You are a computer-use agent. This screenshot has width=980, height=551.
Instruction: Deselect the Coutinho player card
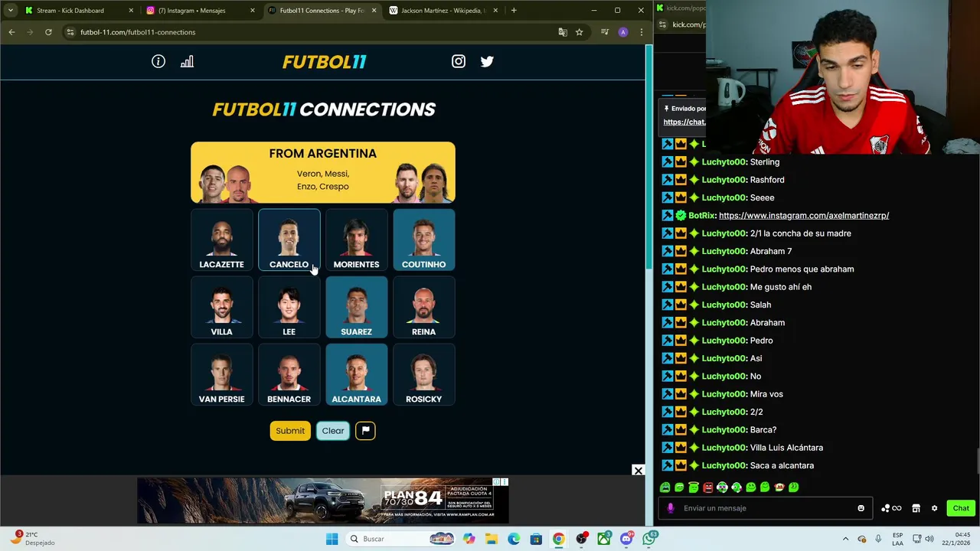(x=423, y=240)
